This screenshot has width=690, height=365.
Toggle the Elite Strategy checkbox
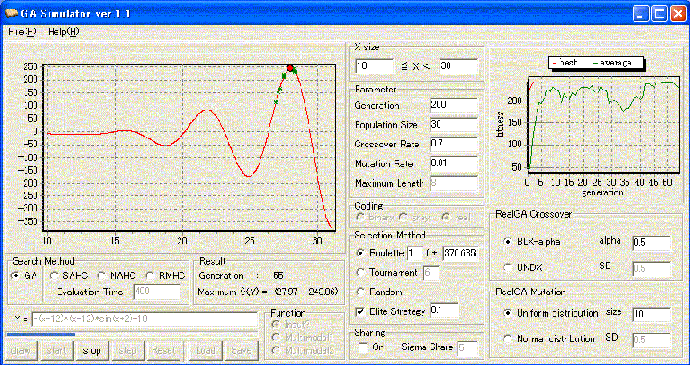(361, 312)
